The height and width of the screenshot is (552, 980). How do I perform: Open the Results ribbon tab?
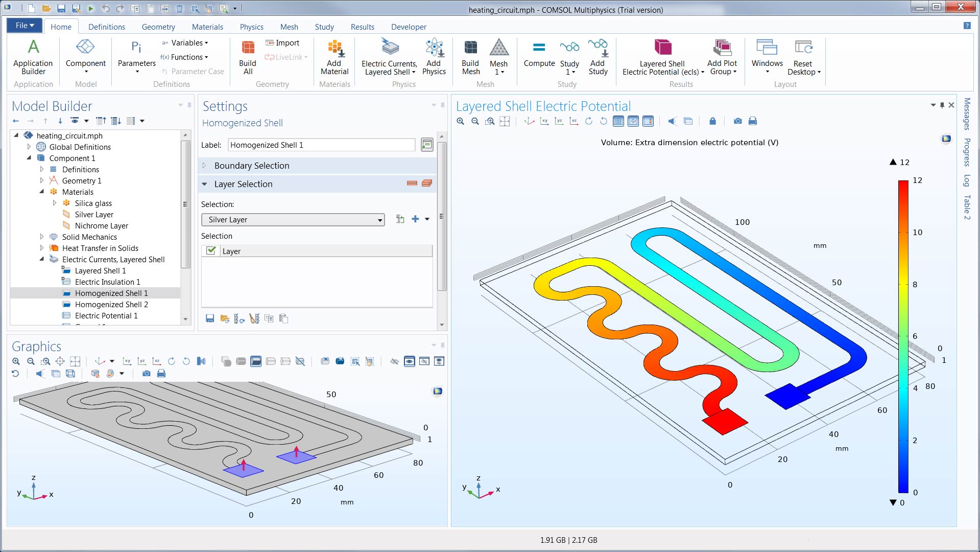pos(362,27)
